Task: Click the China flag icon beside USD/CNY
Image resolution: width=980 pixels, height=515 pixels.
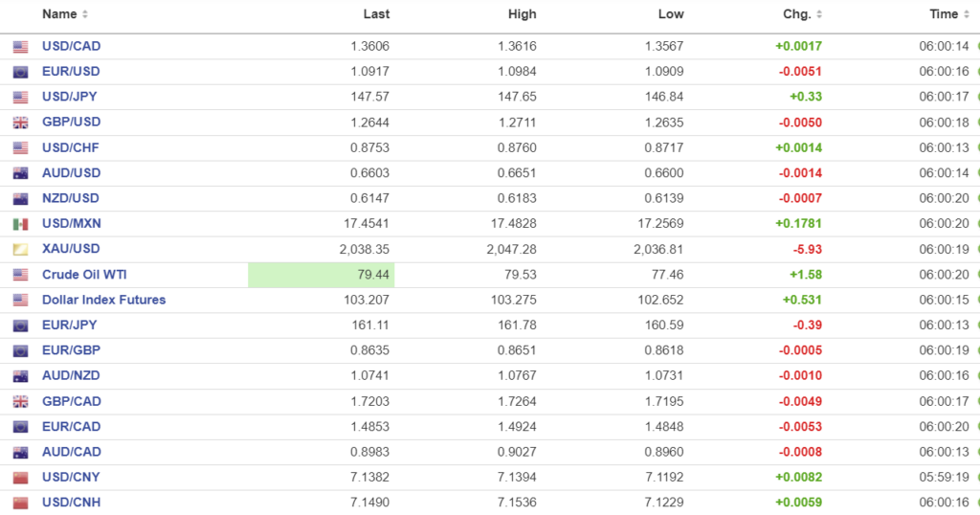Action: click(x=20, y=478)
